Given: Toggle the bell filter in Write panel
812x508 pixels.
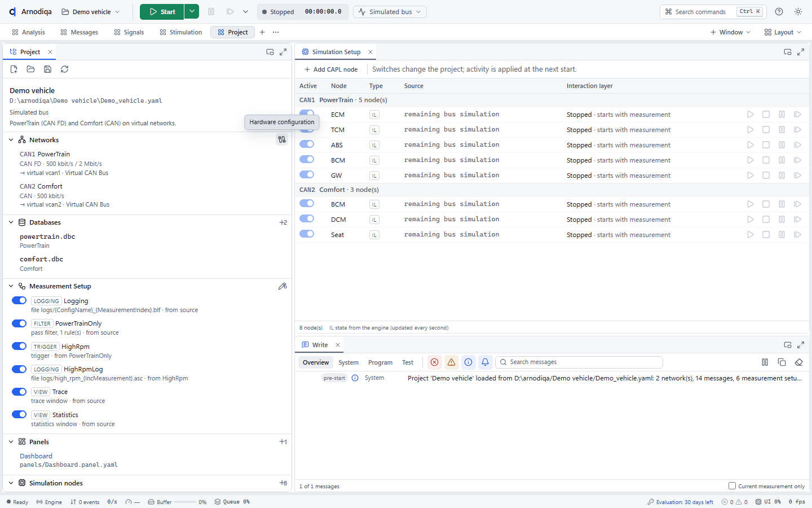Looking at the screenshot, I should point(485,362).
